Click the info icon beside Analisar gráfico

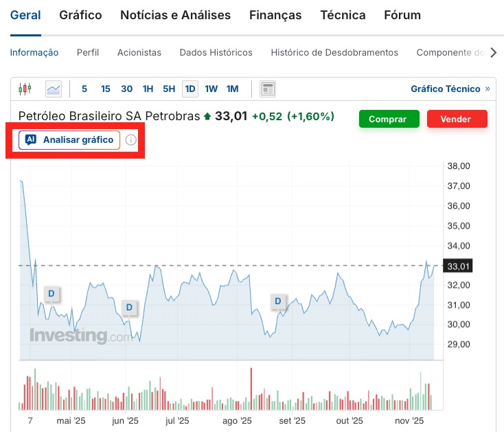tap(131, 140)
